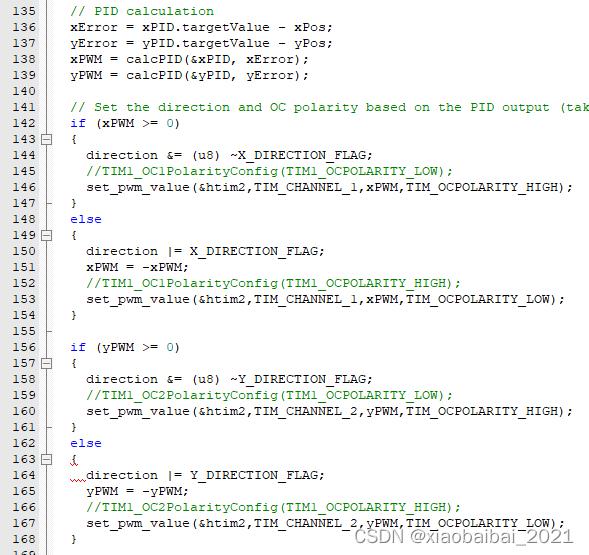Collapse the else block at line 163
The height and width of the screenshot is (555, 589).
pos(46,459)
